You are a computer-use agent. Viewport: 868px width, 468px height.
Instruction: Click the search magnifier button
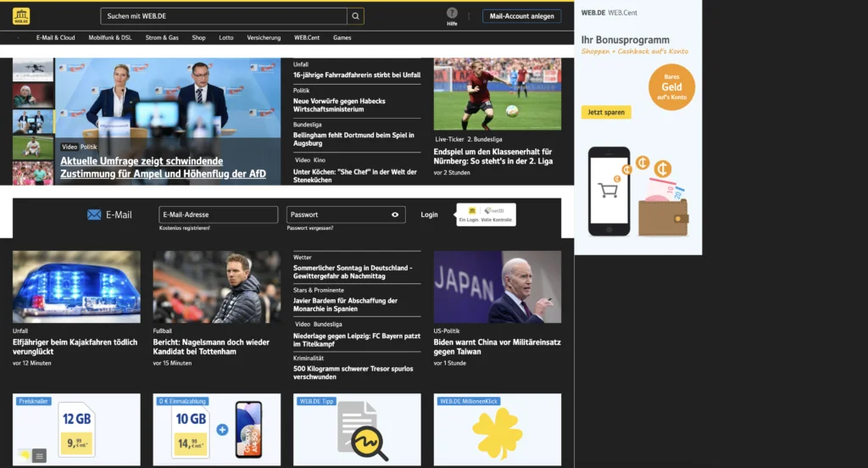pyautogui.click(x=355, y=16)
